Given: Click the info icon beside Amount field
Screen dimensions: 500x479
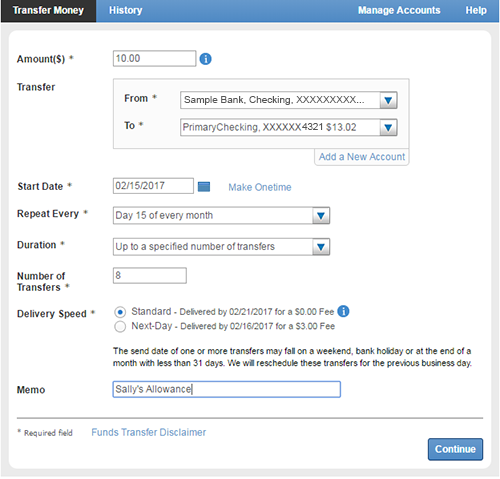Looking at the screenshot, I should 205,59.
